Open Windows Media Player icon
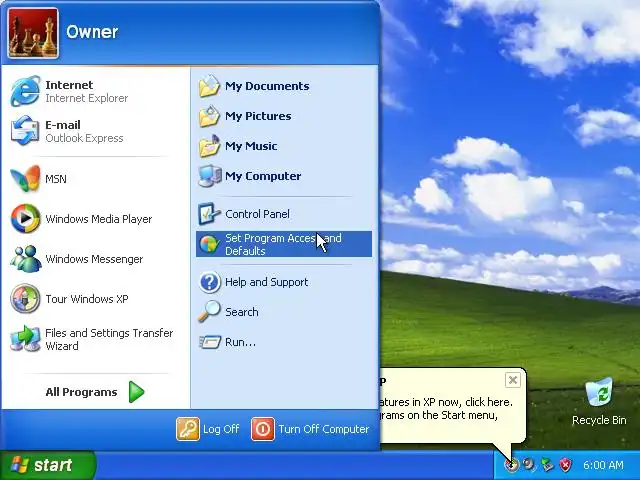 click(x=25, y=218)
